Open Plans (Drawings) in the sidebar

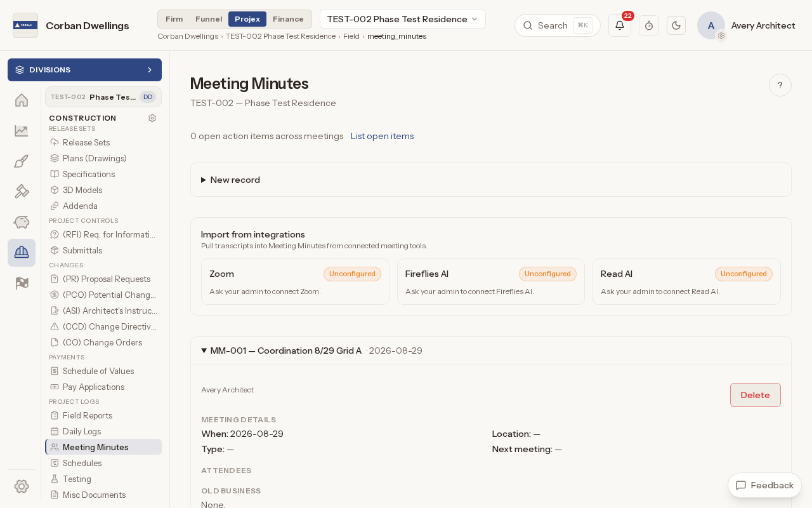pos(103,158)
